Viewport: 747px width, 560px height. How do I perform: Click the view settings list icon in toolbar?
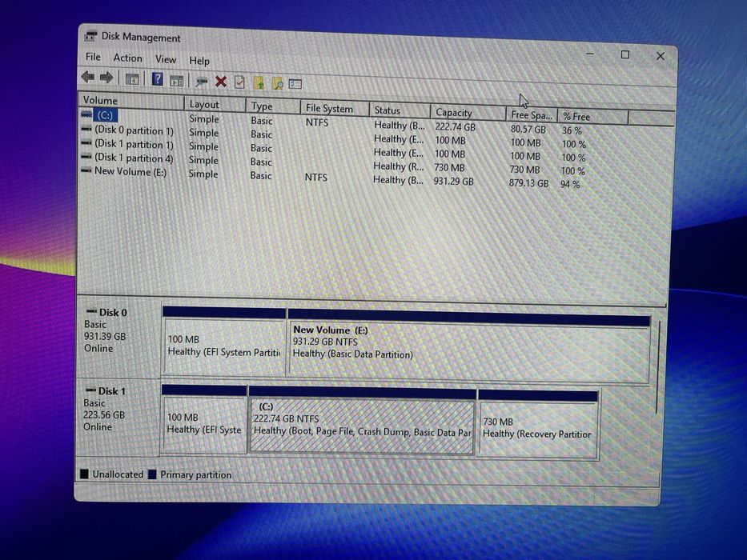coord(295,84)
